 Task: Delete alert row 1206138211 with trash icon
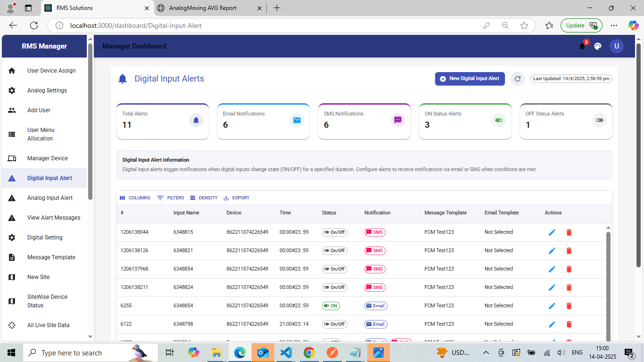(x=569, y=288)
